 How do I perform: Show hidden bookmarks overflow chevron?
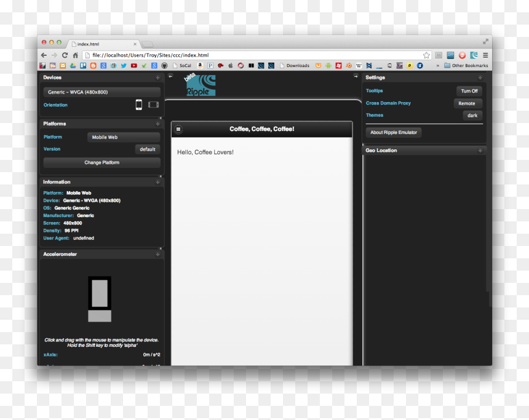[437, 65]
